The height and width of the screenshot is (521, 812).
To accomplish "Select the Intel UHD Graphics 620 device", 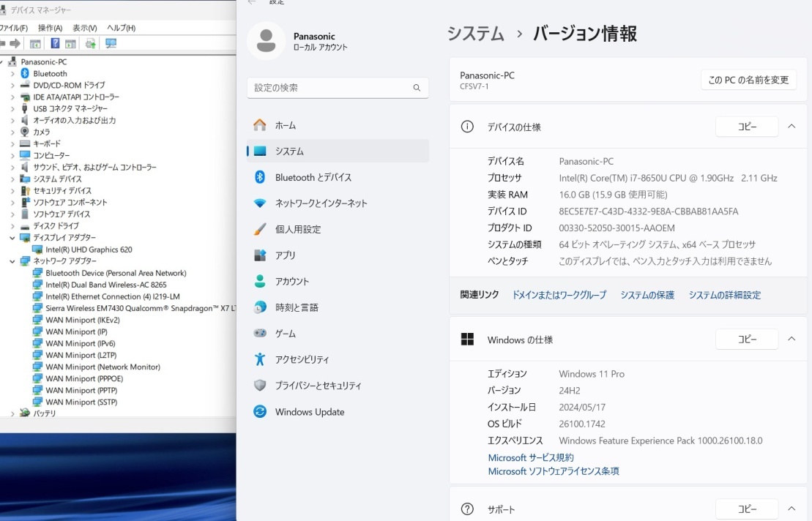I will click(x=89, y=250).
